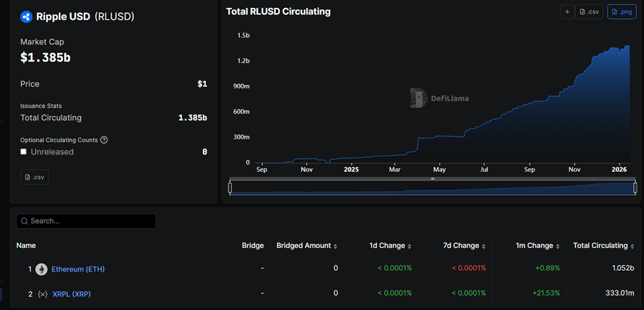
Task: Download chart as .png image
Action: tap(622, 12)
